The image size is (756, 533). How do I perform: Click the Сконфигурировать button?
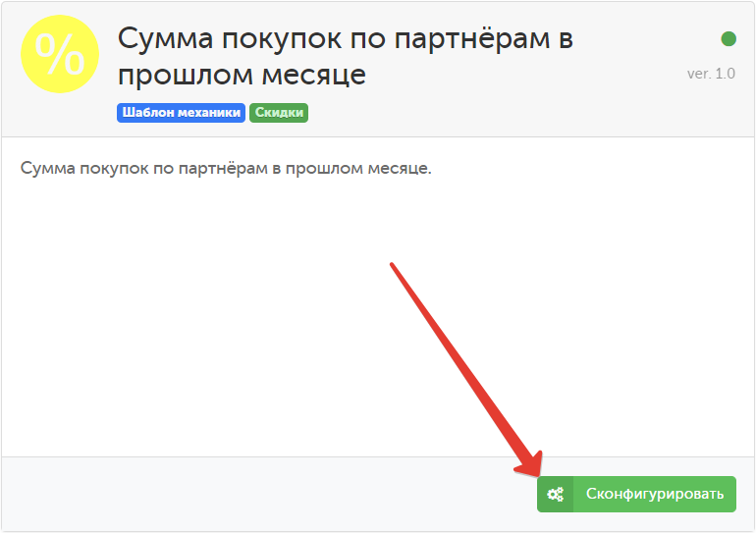[636, 494]
